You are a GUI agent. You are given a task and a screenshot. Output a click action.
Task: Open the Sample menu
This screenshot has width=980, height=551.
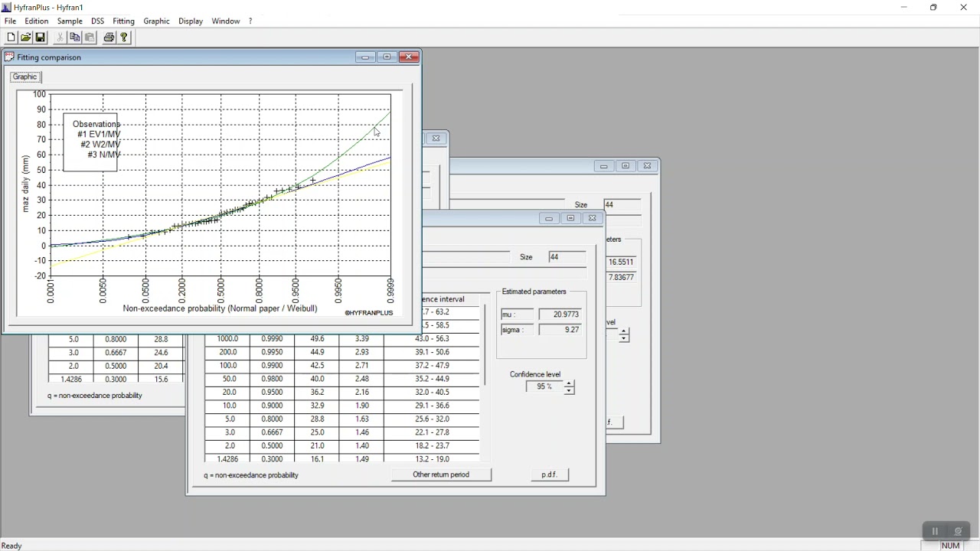coord(70,21)
